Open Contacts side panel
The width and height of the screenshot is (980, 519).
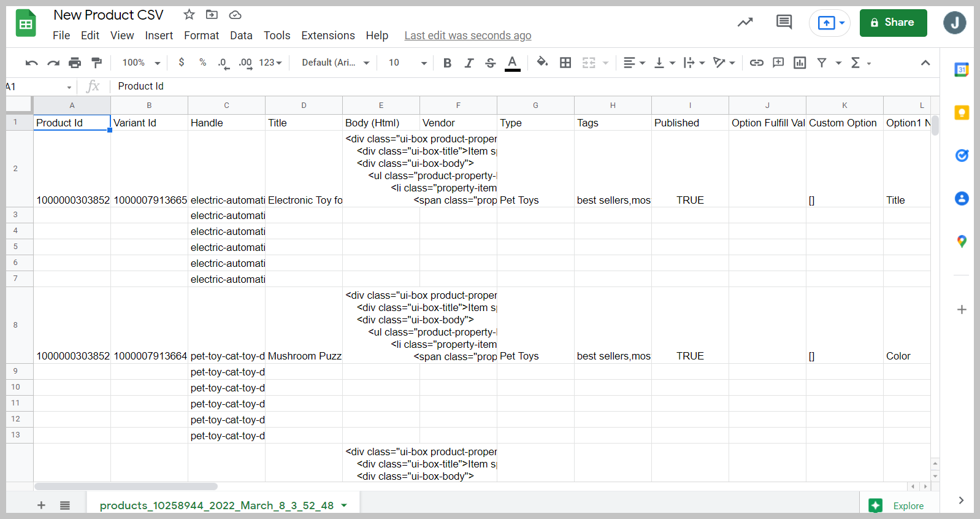point(962,198)
